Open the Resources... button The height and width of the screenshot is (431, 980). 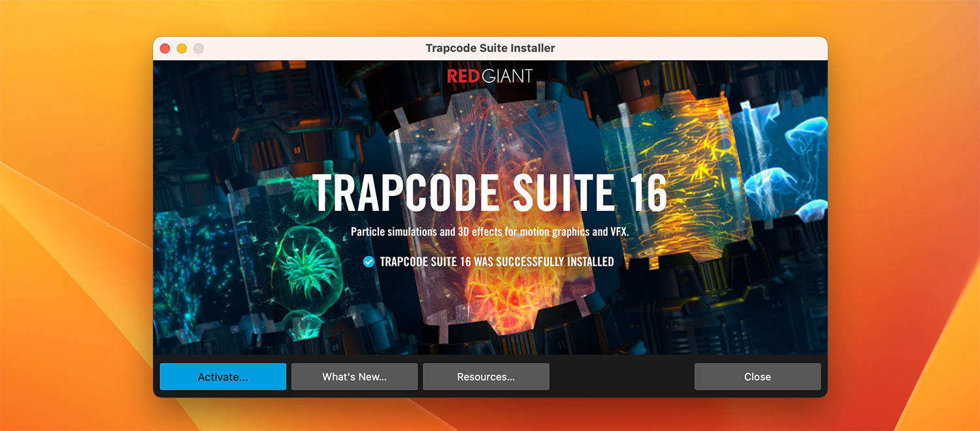[x=486, y=377]
